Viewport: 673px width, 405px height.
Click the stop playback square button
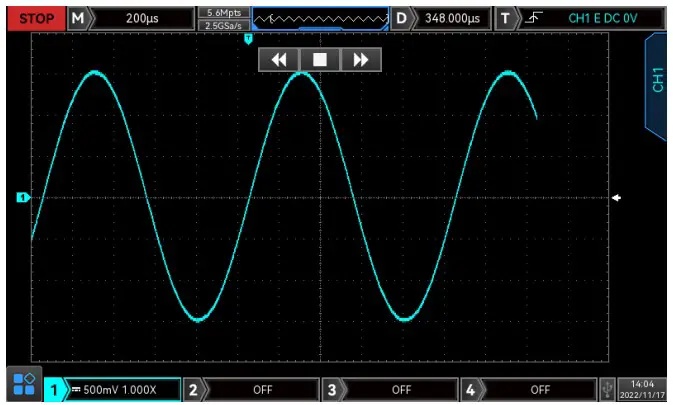pos(320,60)
